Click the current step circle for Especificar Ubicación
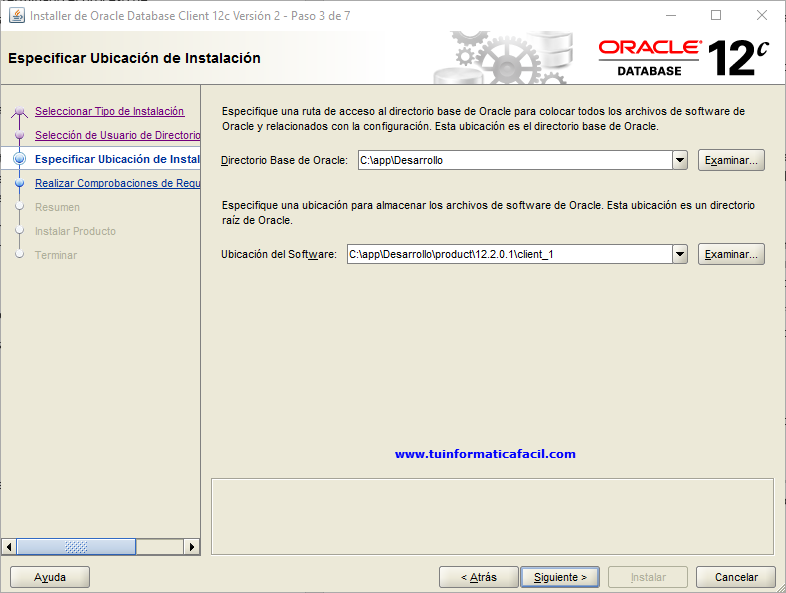786x593 pixels. point(20,159)
